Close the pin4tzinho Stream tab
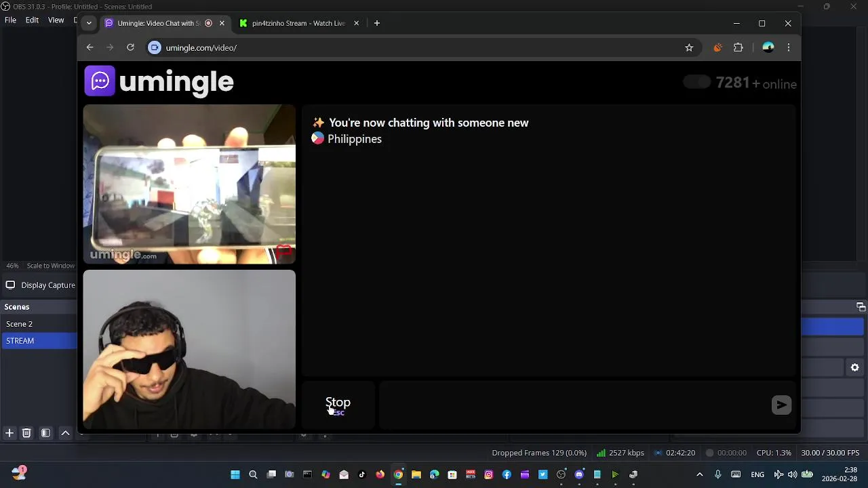 (356, 23)
